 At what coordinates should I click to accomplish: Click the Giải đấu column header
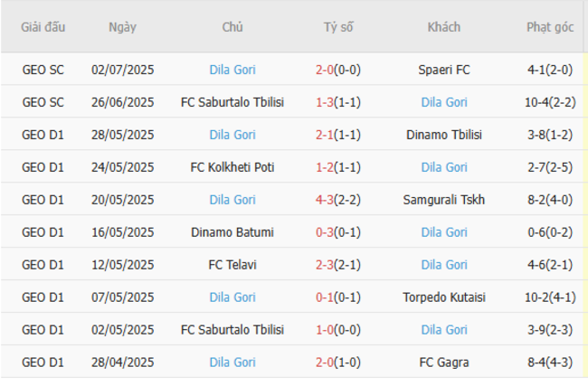coord(43,27)
